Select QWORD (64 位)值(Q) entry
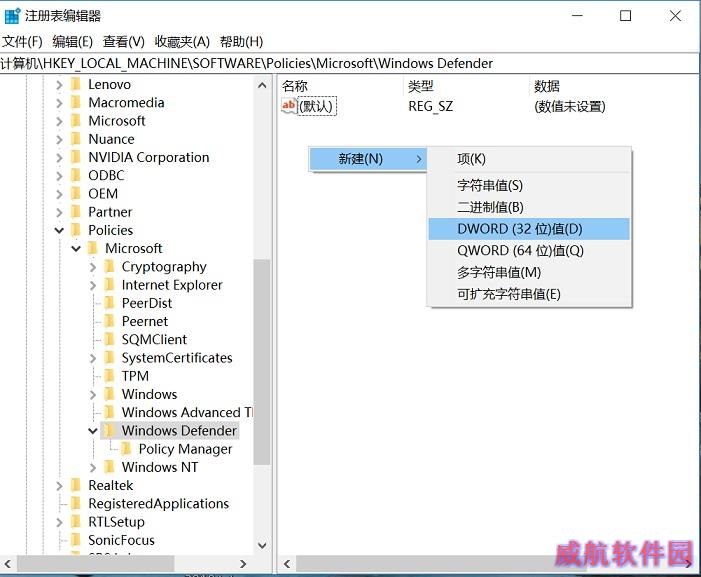Image resolution: width=701 pixels, height=577 pixels. pos(529,251)
